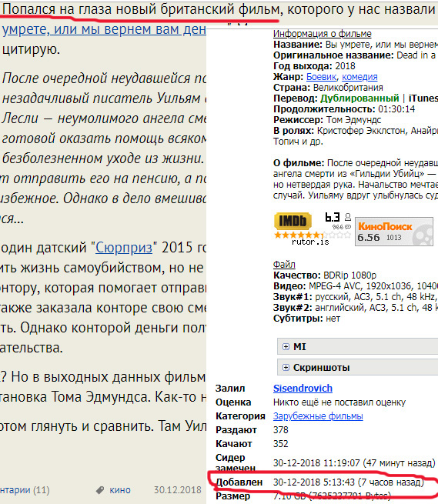Click the Файл section heading

click(x=284, y=265)
